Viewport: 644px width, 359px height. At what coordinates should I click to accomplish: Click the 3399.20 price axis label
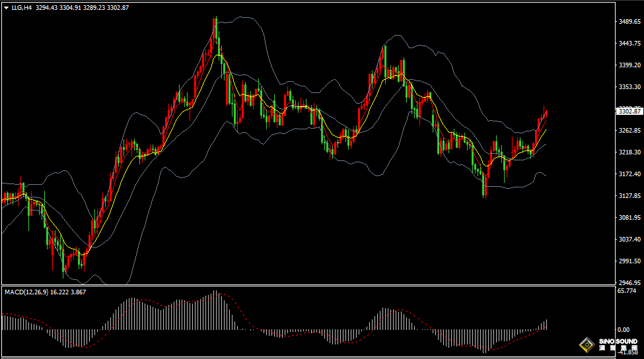coord(629,65)
